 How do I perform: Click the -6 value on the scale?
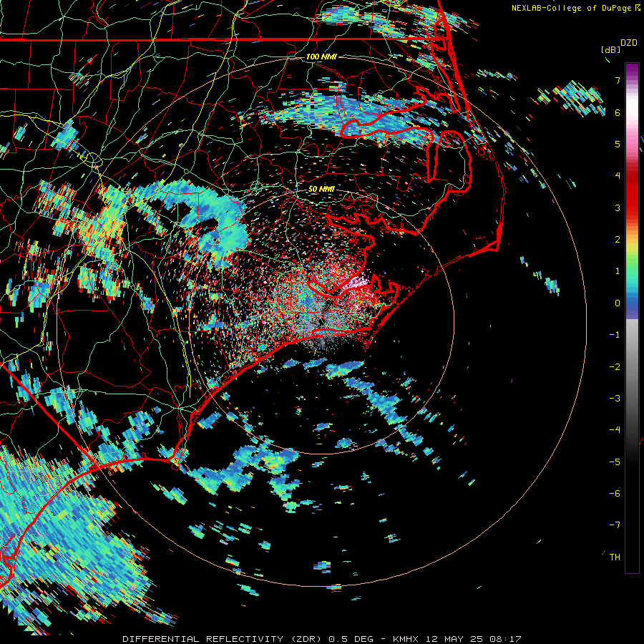615,494
